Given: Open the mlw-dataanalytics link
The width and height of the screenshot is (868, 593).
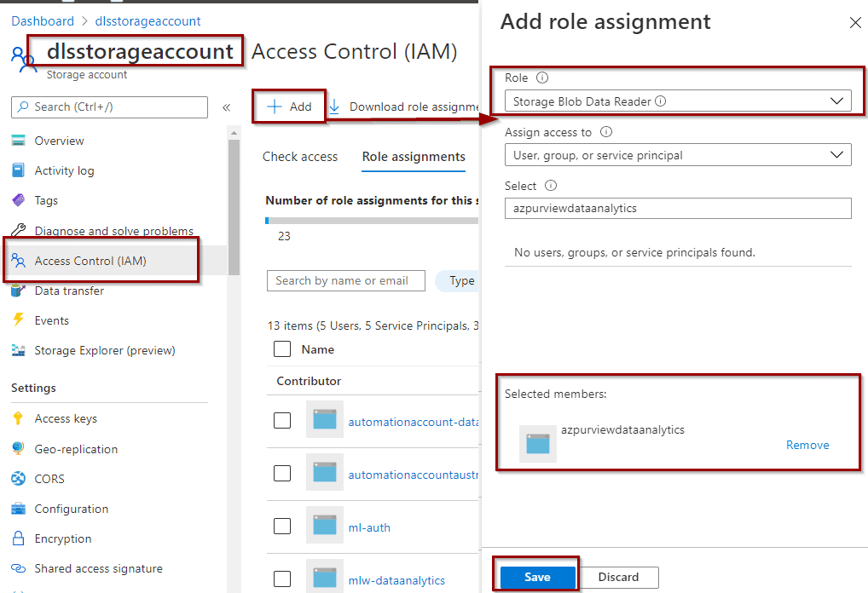Looking at the screenshot, I should tap(396, 580).
